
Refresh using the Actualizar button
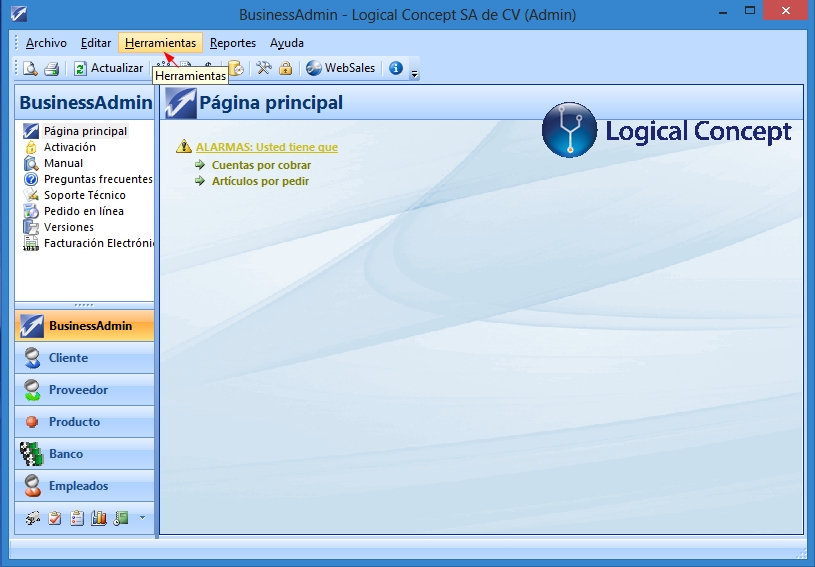click(x=109, y=68)
